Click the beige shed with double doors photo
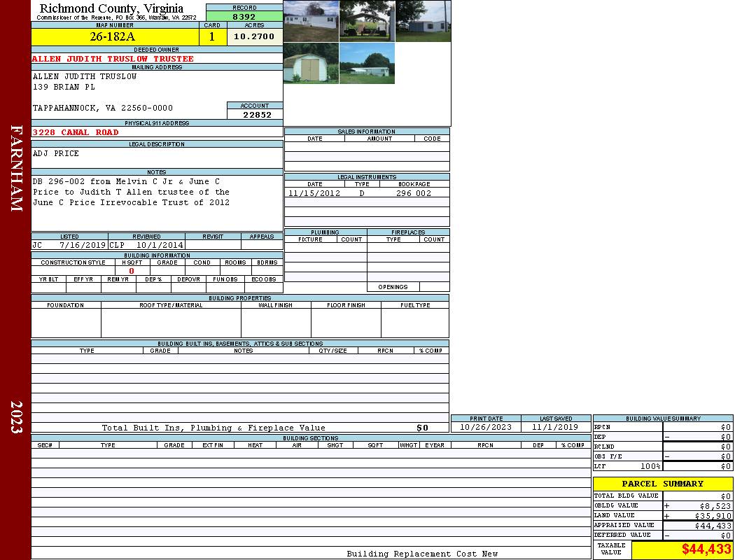The width and height of the screenshot is (735, 560). [x=311, y=64]
